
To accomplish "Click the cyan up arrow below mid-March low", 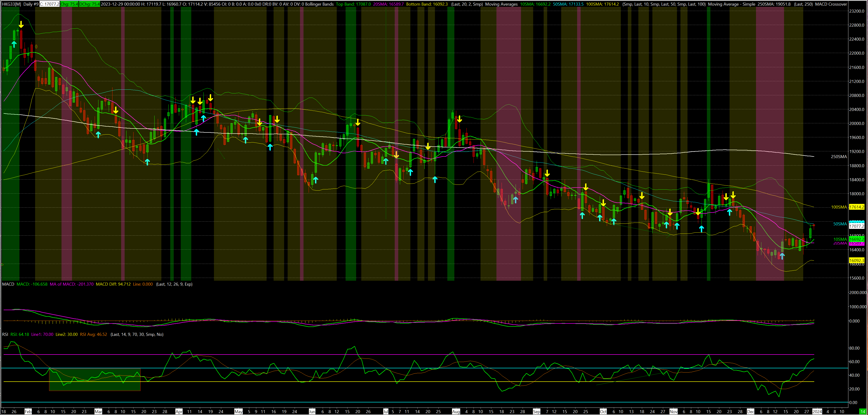I will (x=147, y=162).
